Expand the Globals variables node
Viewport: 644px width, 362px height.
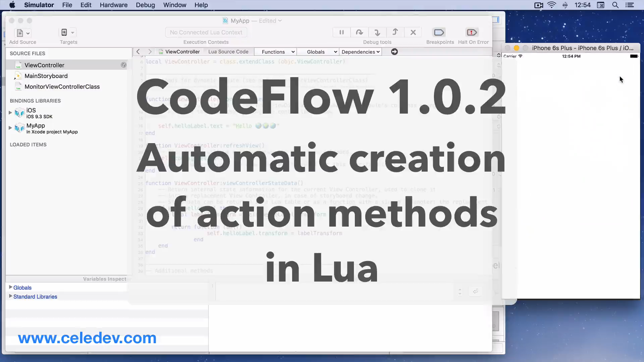coord(11,287)
